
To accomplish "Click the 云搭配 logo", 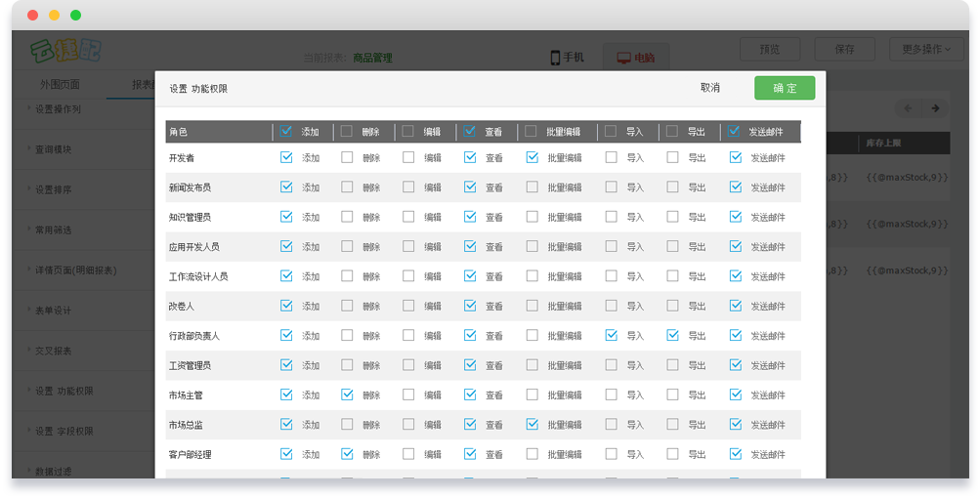I will tap(65, 50).
